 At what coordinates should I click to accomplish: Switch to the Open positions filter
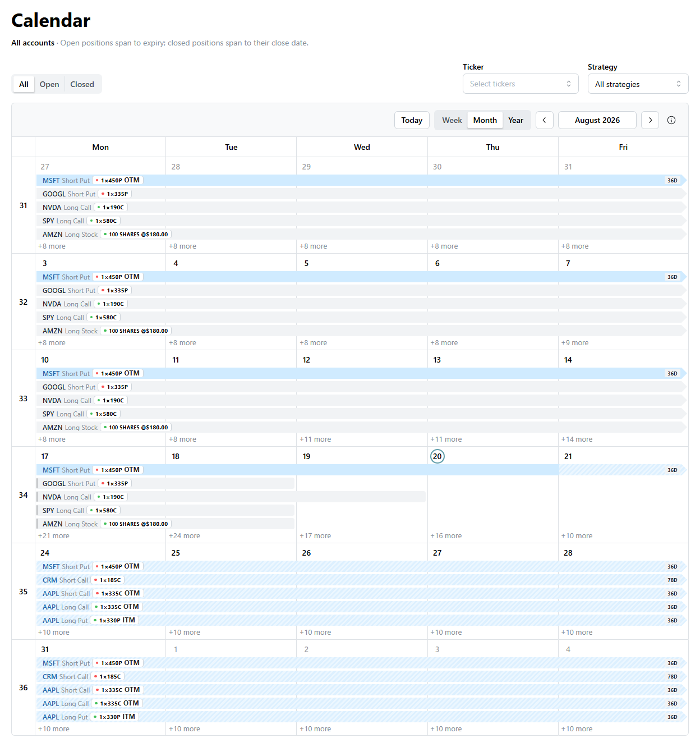click(49, 84)
